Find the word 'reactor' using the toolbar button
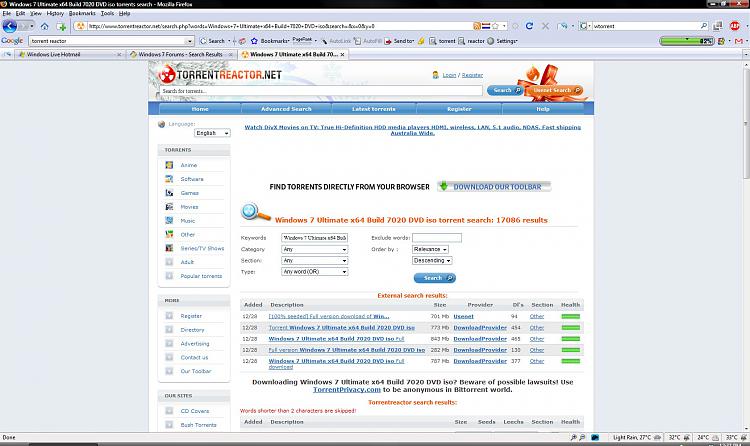 pos(472,41)
